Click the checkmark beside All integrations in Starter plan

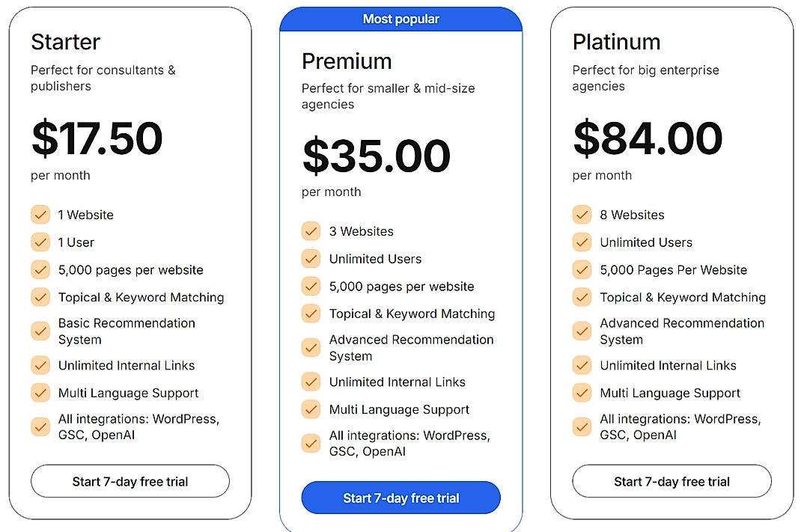40,426
